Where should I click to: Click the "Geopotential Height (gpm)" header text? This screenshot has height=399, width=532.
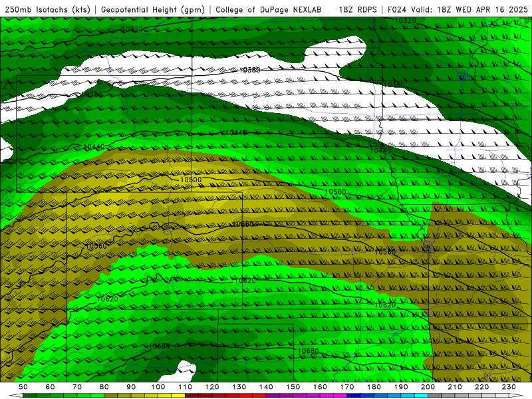tap(153, 9)
